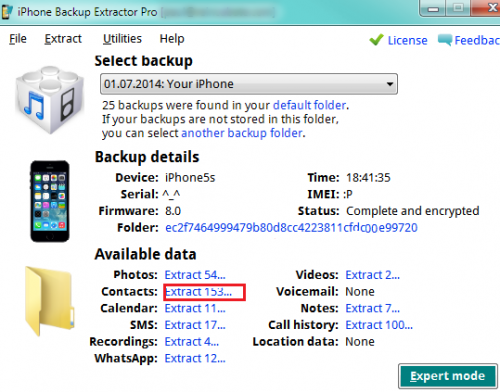Extract 12 WhatsApp messages link
The width and height of the screenshot is (500, 392).
pyautogui.click(x=195, y=358)
